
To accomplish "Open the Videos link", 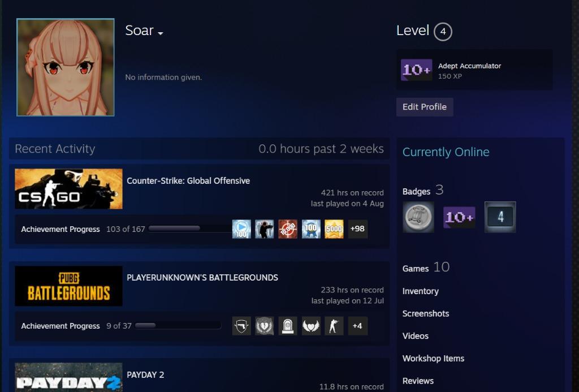I will [x=416, y=336].
